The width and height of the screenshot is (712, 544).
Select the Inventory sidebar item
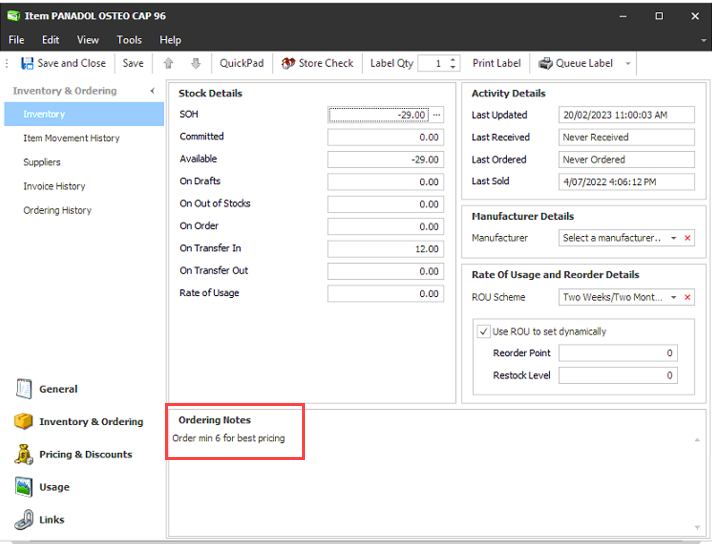pos(84,114)
